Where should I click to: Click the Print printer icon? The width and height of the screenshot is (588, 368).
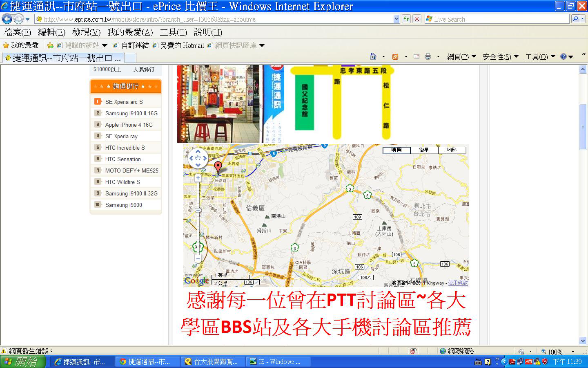pos(428,56)
